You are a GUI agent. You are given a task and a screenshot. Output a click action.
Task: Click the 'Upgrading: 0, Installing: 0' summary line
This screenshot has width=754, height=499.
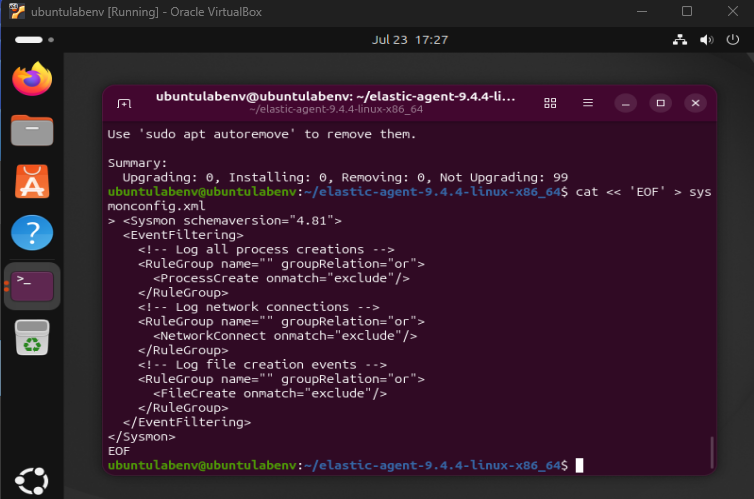[345, 177]
